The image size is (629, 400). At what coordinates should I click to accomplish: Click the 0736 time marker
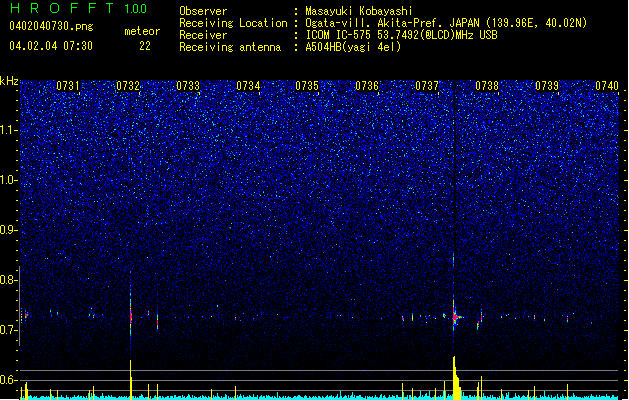(367, 86)
